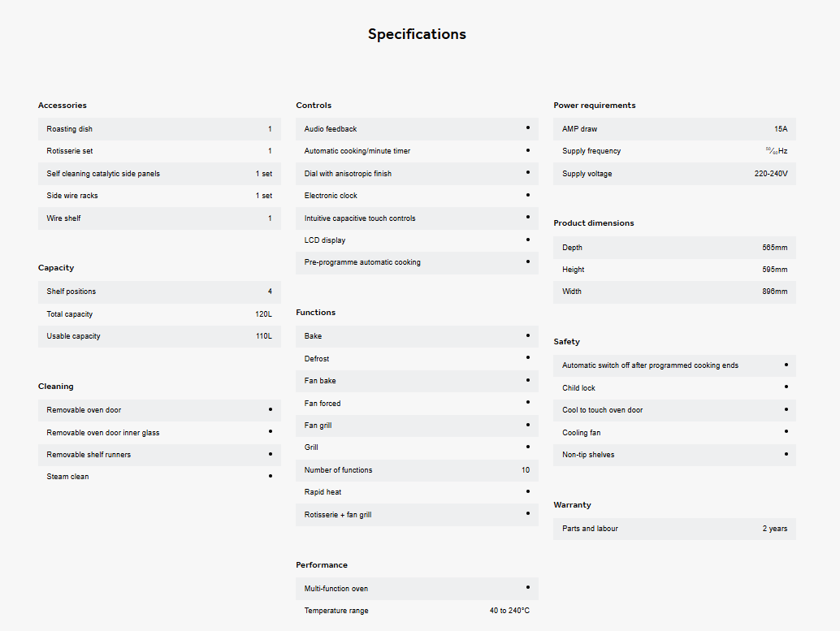Click the bullet dot beside Defrost
This screenshot has width=840, height=631.
click(x=527, y=357)
